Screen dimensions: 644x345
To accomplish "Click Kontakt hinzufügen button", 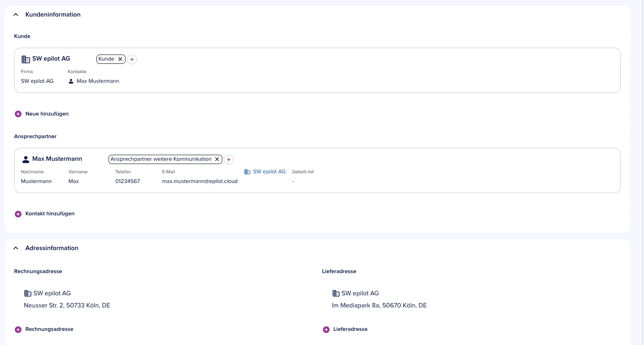I will 45,214.
